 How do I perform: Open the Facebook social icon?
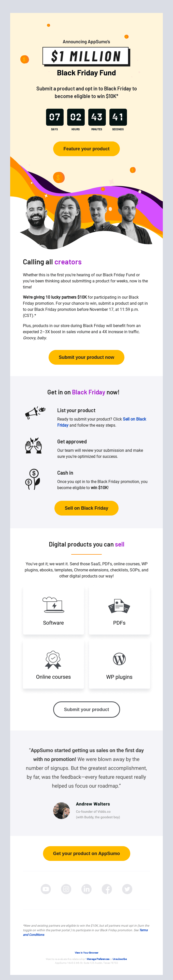click(x=107, y=889)
